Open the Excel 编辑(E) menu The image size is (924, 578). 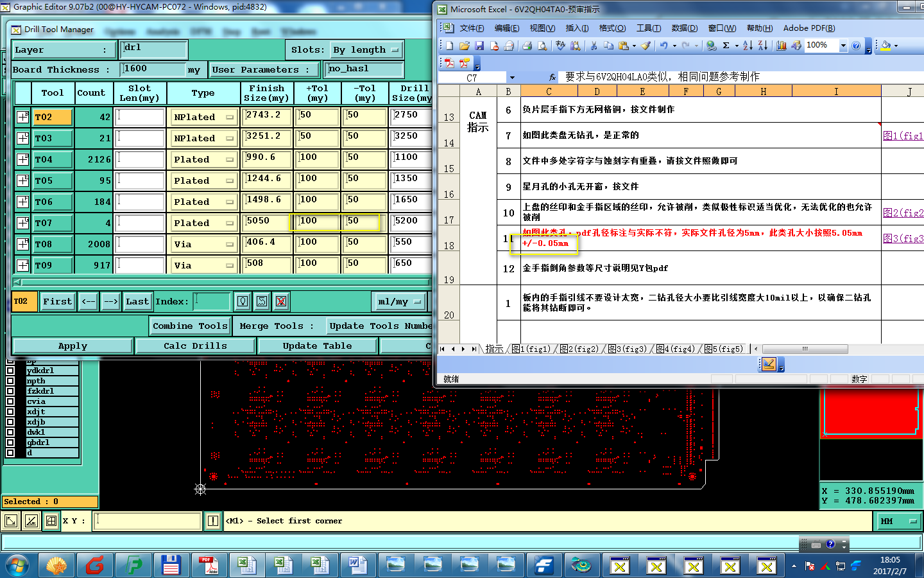(x=507, y=28)
